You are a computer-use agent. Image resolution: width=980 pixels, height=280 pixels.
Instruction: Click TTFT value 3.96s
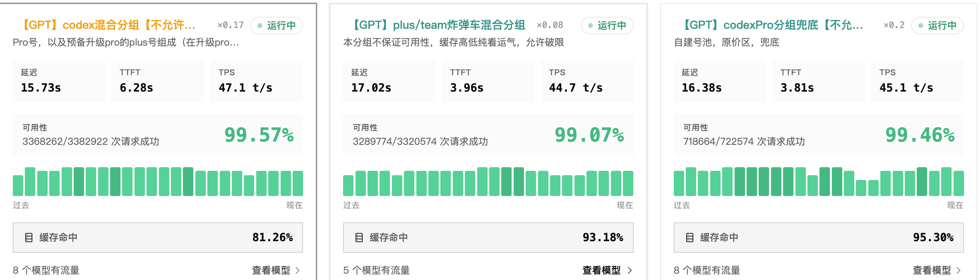point(467,88)
